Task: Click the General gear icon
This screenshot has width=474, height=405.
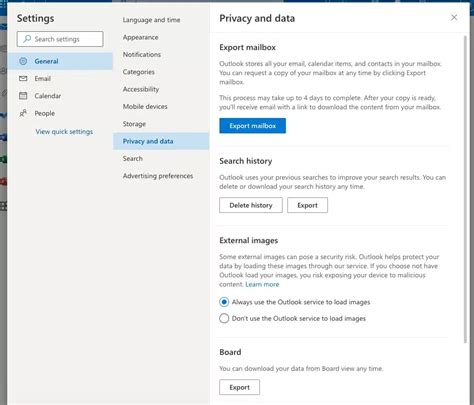Action: pos(23,61)
